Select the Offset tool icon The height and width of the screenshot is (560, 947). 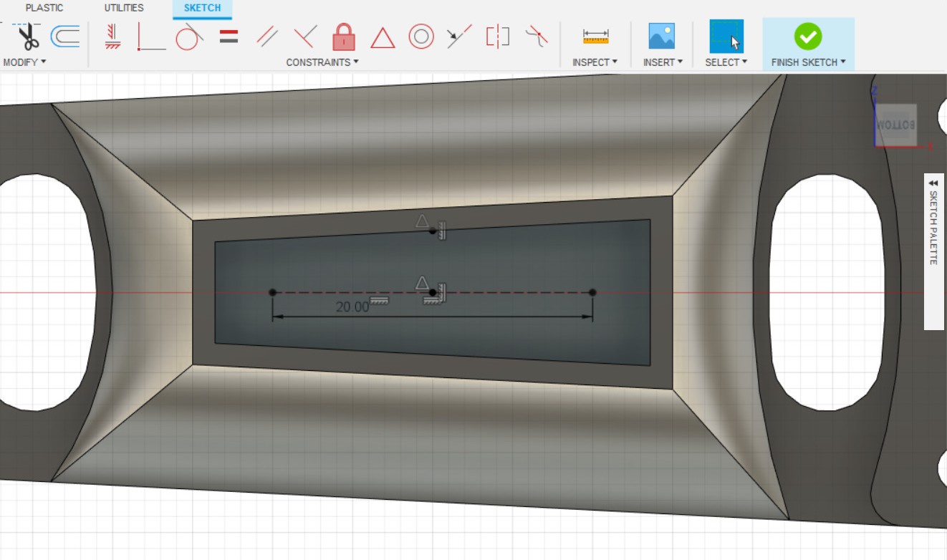click(65, 36)
